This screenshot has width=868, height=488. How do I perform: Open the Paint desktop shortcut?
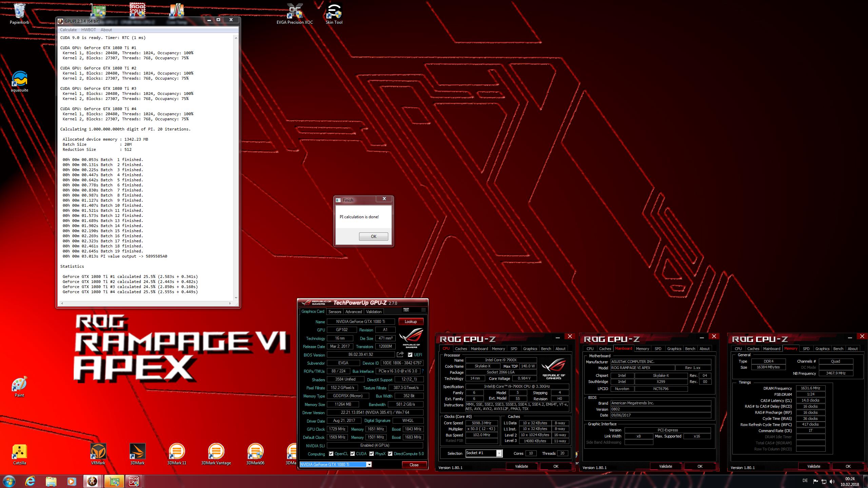tap(19, 387)
